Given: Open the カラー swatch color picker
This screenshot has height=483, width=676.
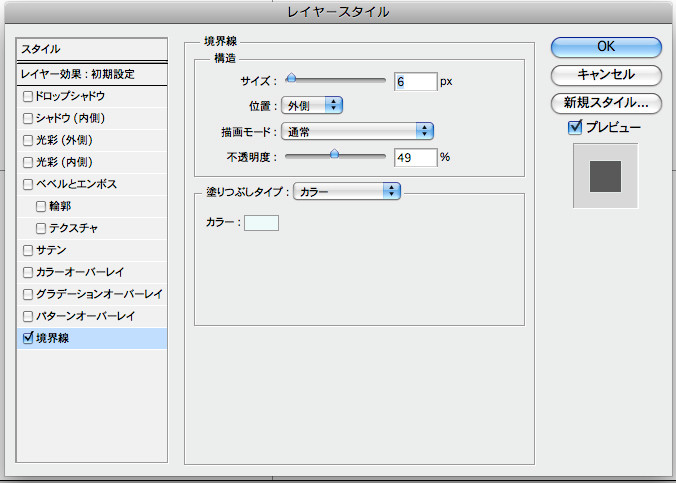Looking at the screenshot, I should coord(262,222).
